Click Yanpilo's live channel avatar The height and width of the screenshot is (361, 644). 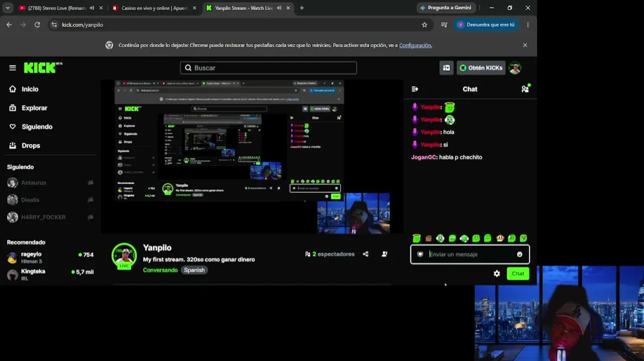(x=124, y=256)
